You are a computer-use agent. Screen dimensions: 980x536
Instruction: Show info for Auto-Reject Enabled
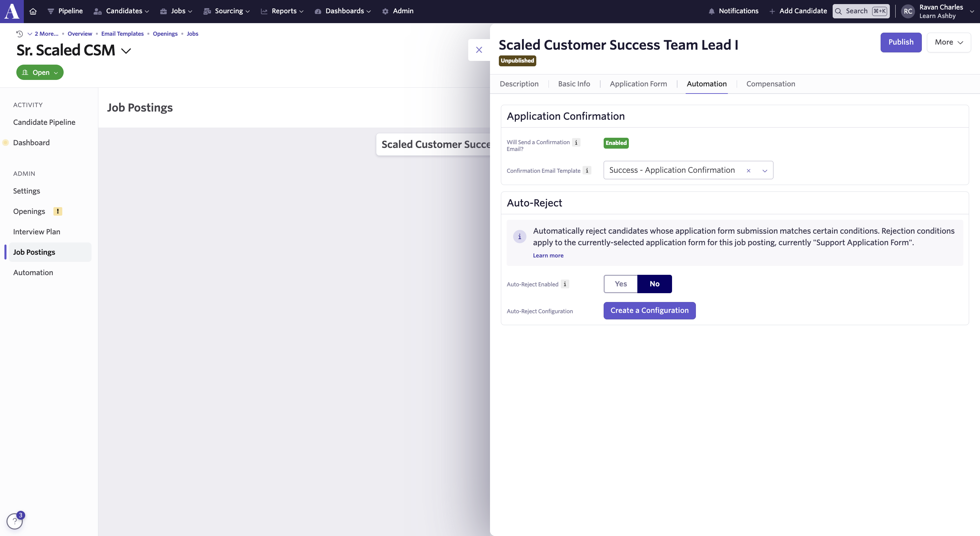(565, 284)
